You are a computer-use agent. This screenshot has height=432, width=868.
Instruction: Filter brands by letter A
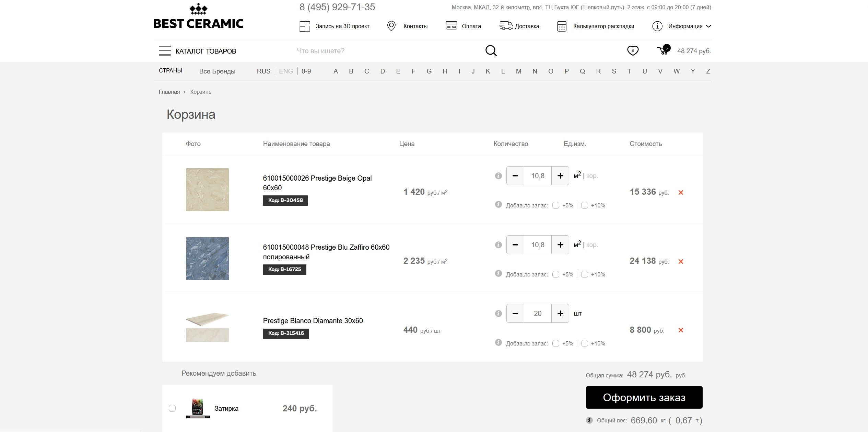[x=336, y=71]
